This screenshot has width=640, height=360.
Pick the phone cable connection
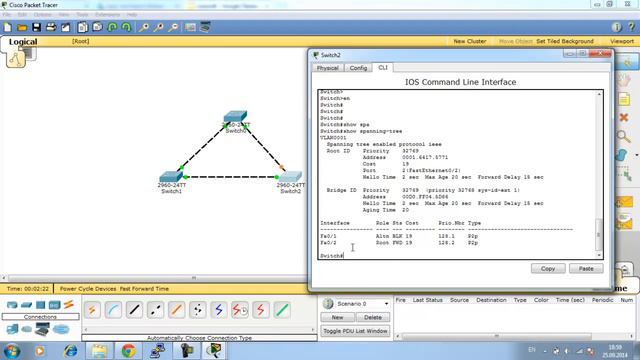pos(198,310)
